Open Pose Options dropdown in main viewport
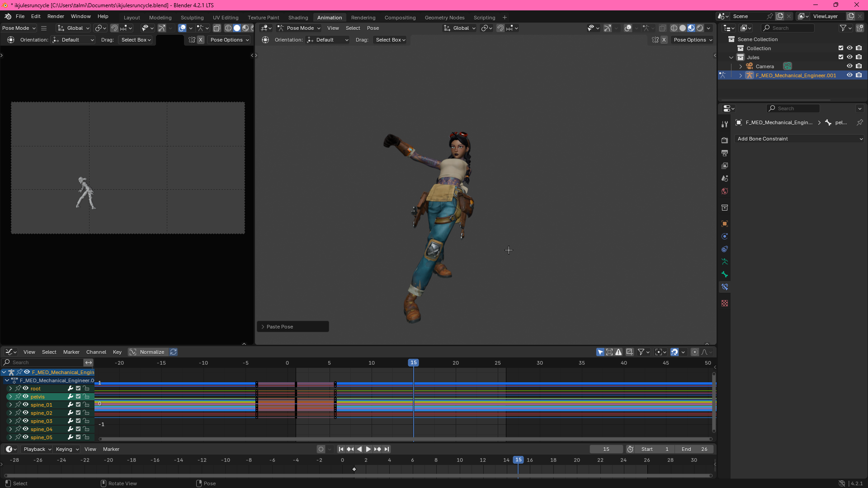 point(693,40)
